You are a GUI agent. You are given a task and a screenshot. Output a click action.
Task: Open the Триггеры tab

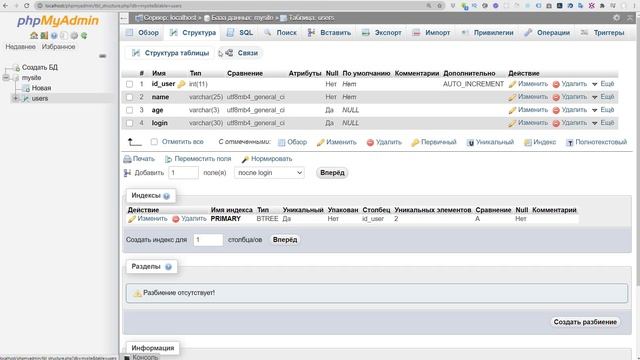(x=602, y=33)
